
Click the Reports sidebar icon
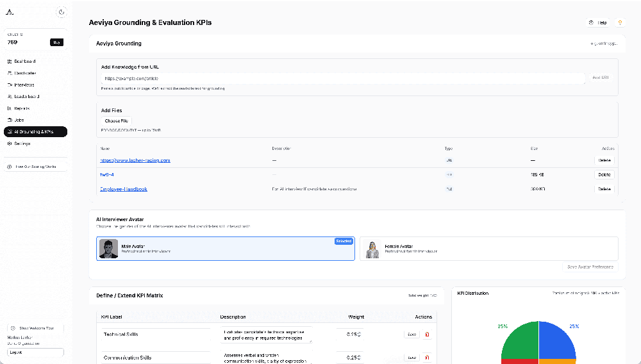tap(10, 109)
